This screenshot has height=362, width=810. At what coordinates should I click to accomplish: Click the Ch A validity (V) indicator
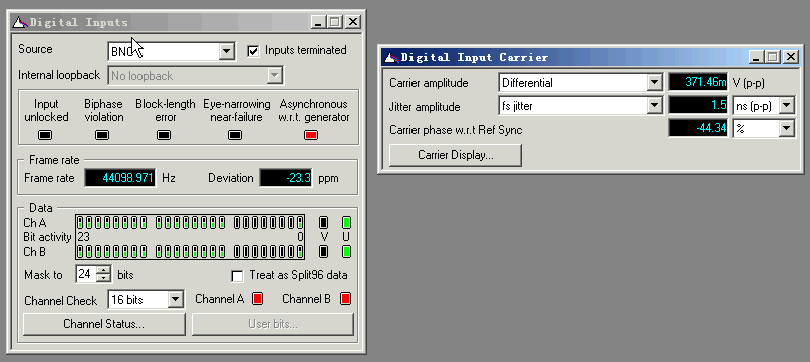324,223
